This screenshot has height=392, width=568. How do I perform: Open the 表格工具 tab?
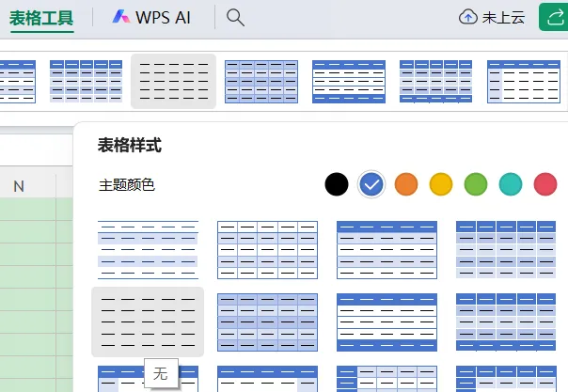[41, 18]
